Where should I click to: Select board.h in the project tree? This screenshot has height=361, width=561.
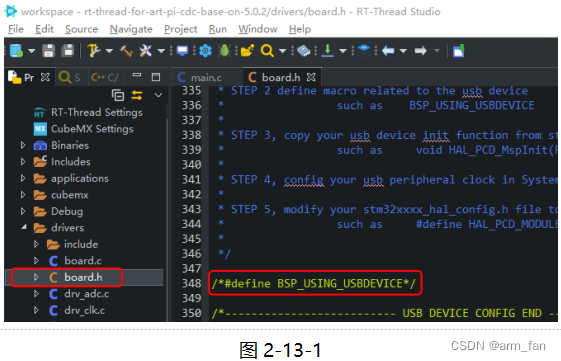pyautogui.click(x=83, y=277)
